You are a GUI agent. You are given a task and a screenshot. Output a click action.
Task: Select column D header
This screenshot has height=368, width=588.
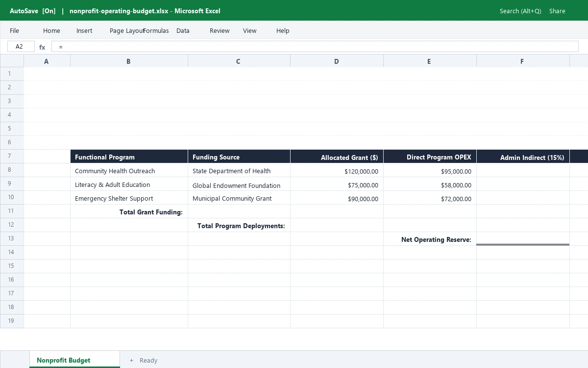tap(337, 61)
